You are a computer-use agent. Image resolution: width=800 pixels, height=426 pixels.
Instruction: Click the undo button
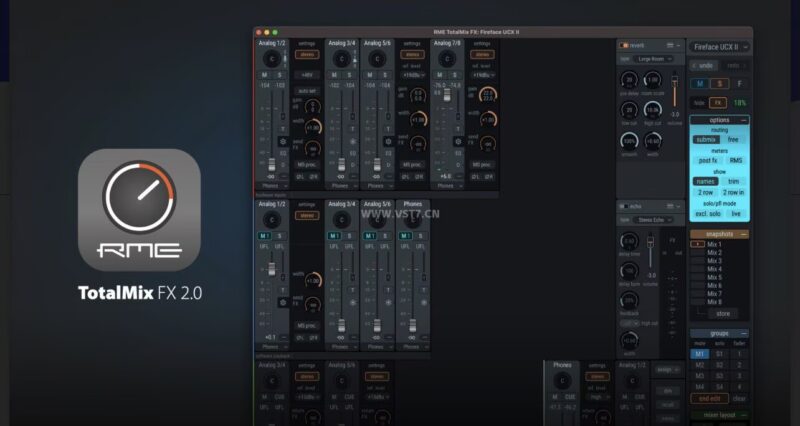703,66
